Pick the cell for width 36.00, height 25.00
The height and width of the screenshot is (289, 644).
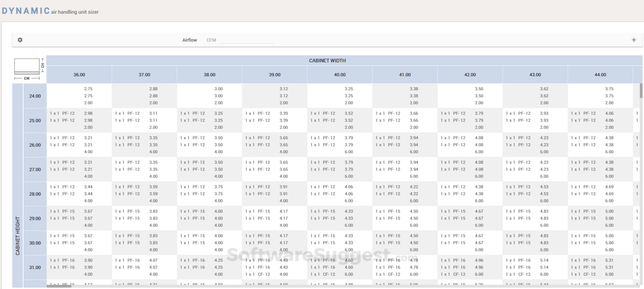coord(79,120)
